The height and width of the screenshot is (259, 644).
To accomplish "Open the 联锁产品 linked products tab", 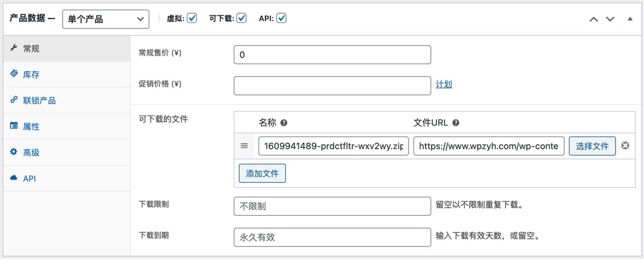I will pos(67,100).
